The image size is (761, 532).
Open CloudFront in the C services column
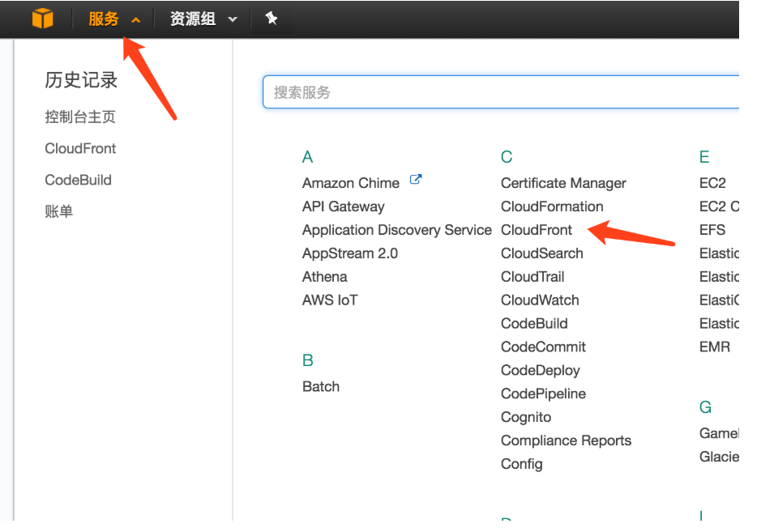click(x=536, y=230)
